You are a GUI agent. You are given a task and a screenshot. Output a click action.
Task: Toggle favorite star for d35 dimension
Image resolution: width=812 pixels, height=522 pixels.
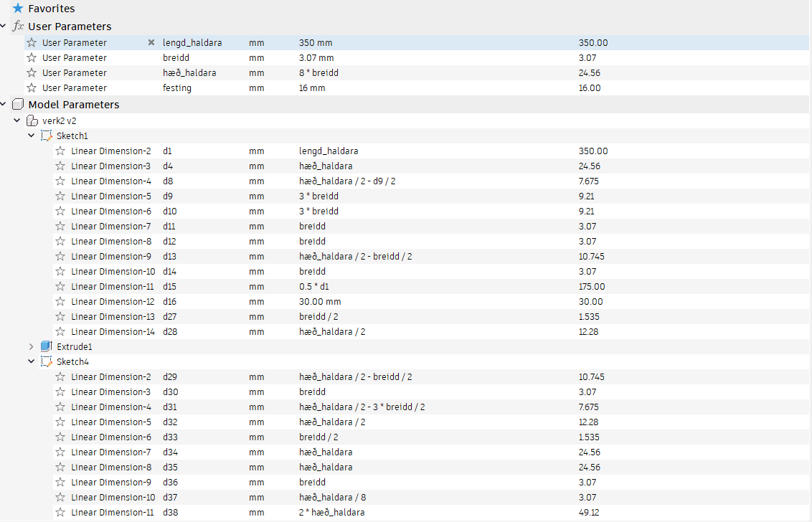coord(60,467)
